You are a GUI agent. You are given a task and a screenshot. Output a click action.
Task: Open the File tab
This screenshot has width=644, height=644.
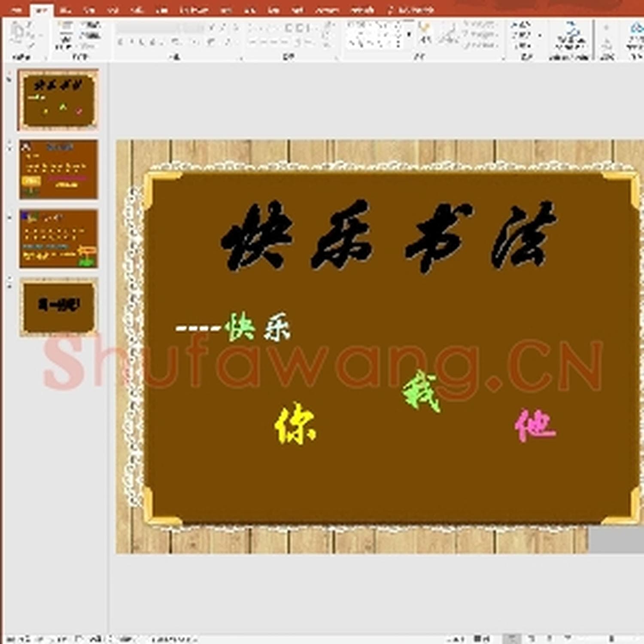[17, 9]
